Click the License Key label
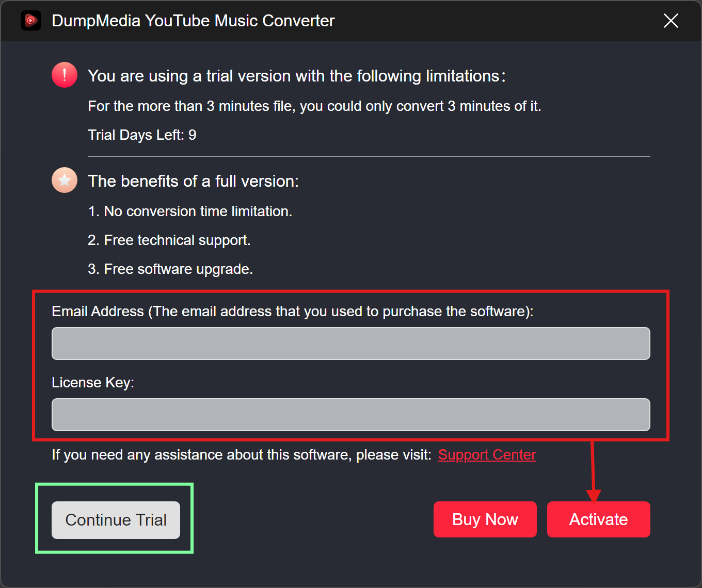Viewport: 702px width, 588px height. [x=93, y=383]
